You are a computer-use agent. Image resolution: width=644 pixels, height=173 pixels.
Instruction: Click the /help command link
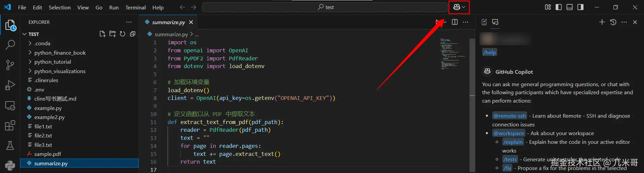pyautogui.click(x=490, y=52)
